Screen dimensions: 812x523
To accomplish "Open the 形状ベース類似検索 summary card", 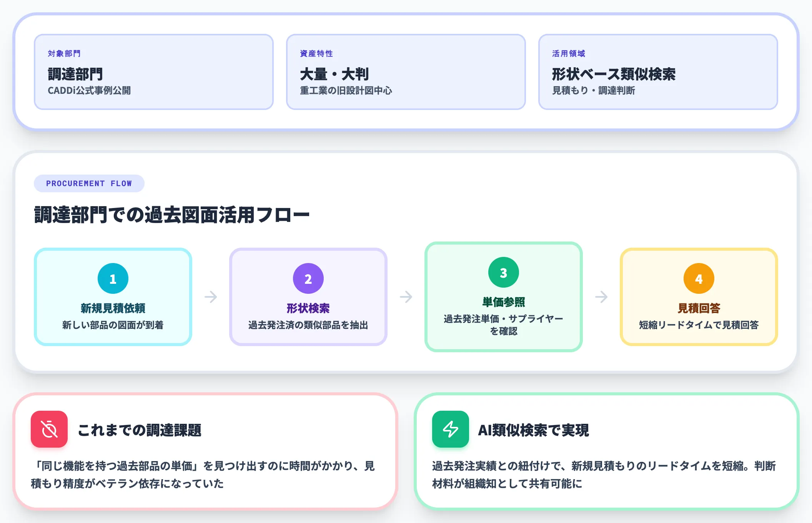I will (658, 72).
